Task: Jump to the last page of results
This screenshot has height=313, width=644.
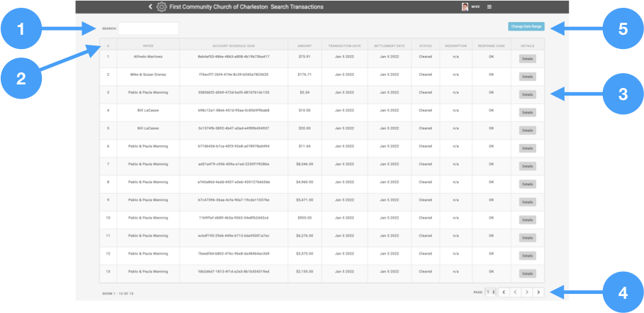Action: [x=539, y=292]
